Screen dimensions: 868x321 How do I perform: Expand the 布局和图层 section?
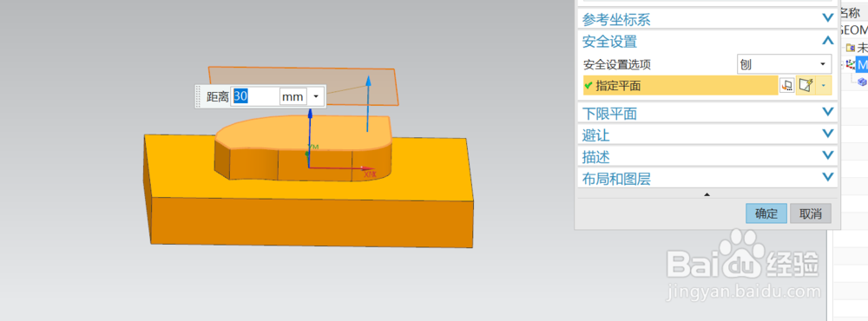pyautogui.click(x=707, y=178)
